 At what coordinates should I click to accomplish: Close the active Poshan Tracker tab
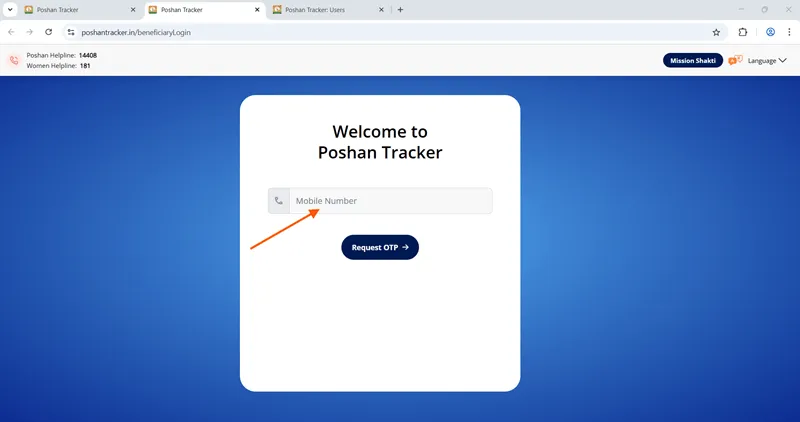257,10
